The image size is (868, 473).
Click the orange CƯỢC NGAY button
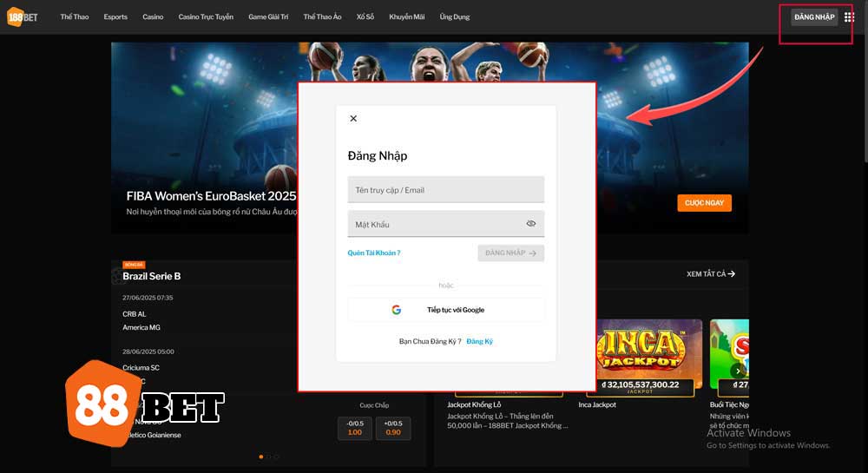704,203
